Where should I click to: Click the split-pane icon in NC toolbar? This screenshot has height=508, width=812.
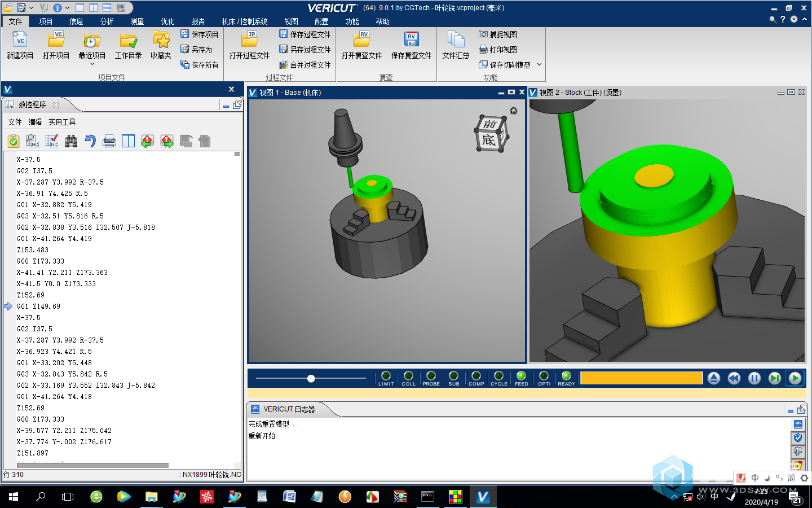[x=129, y=141]
